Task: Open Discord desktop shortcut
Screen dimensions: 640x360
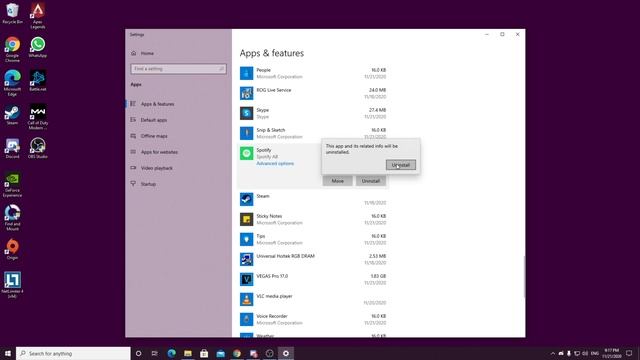Action: [x=12, y=149]
